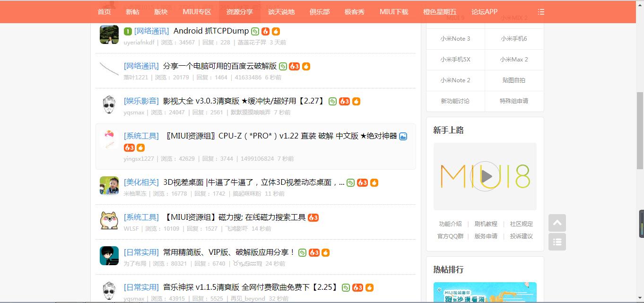644x303 pixels.
Task: Click the back-to-top arrow icon on the right
Action: (x=557, y=223)
